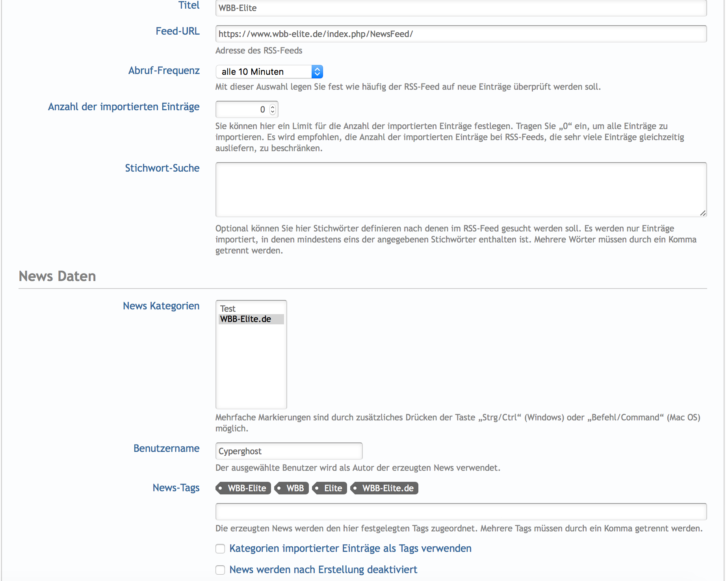Click the Benutzername field containing Cyperghost

coord(289,451)
